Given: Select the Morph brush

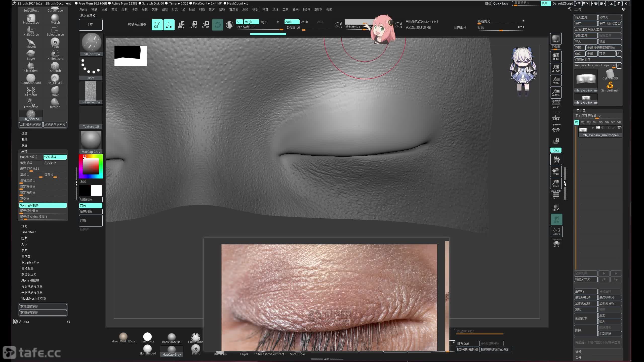Looking at the screenshot, I should click(x=55, y=19).
